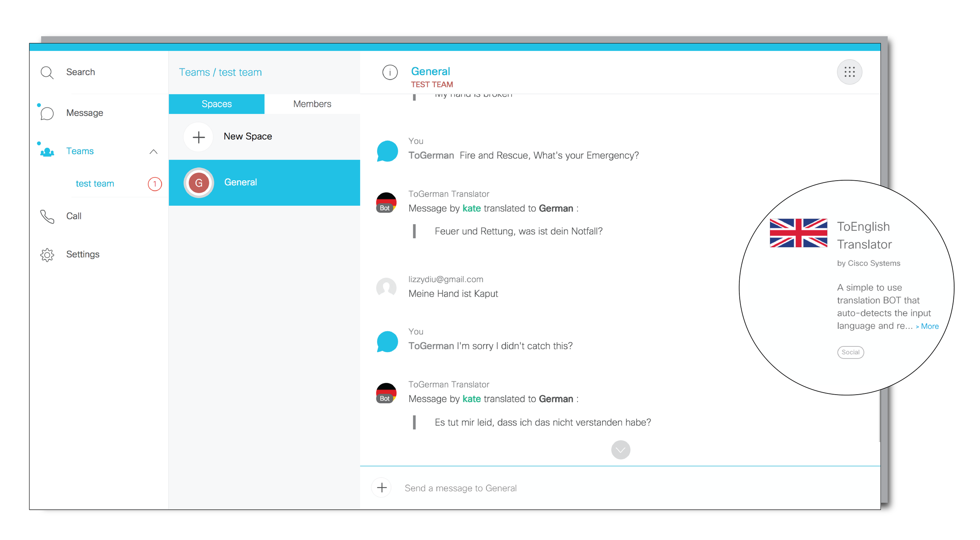Select the General space row
980x540 pixels.
point(264,183)
